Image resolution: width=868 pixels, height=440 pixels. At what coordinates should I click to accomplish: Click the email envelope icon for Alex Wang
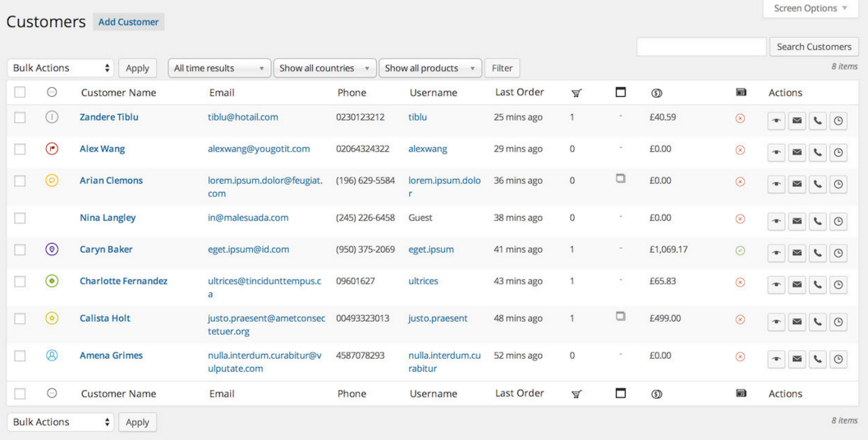(797, 153)
